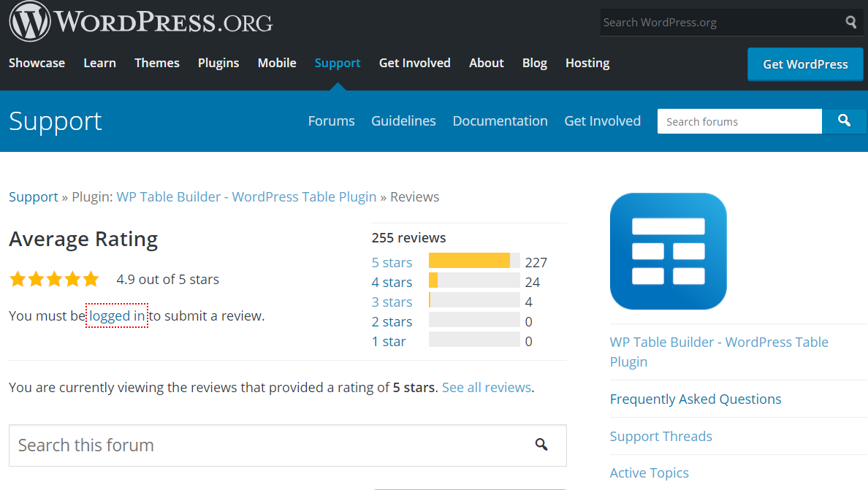Open the Blog menu item
The image size is (868, 490).
(535, 63)
